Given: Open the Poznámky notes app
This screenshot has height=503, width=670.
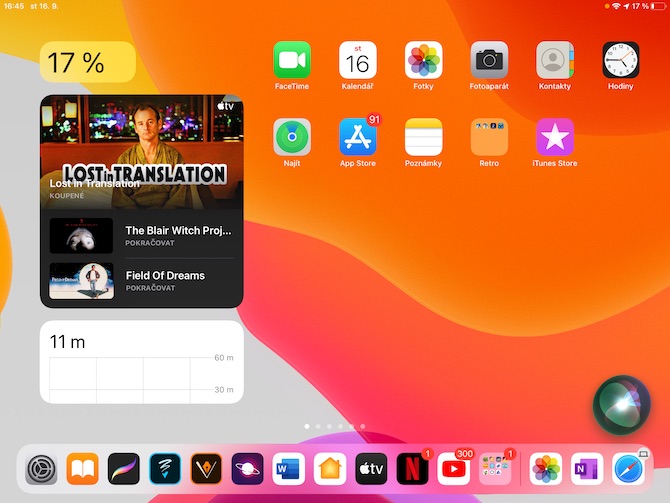Looking at the screenshot, I should point(423,137).
